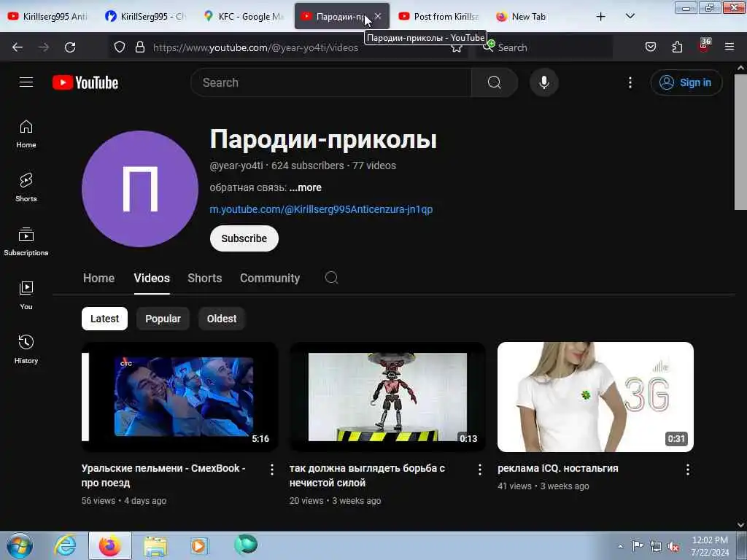The image size is (747, 560).
Task: Click the YouTube logo
Action: (x=85, y=82)
